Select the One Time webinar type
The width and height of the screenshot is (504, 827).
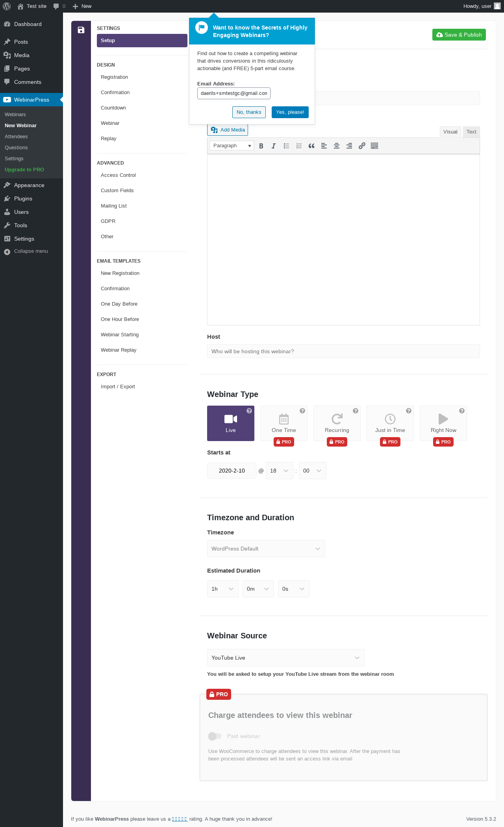284,423
